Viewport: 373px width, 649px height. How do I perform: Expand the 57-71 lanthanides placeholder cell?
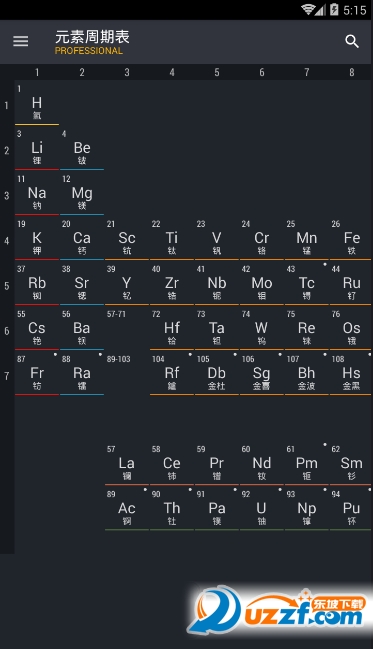point(127,329)
